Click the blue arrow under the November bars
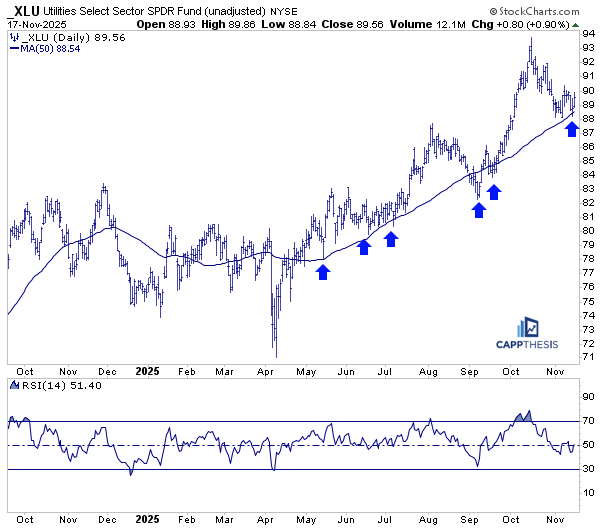This screenshot has height=529, width=600. (x=572, y=128)
